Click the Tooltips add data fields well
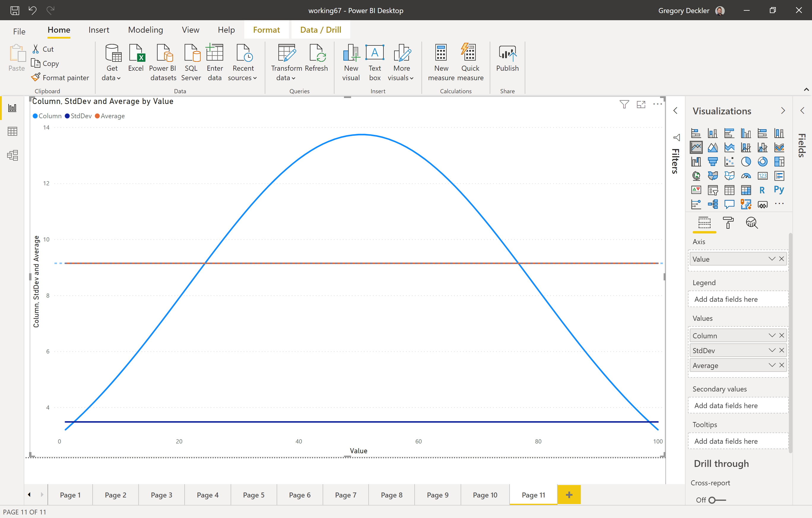Image resolution: width=812 pixels, height=518 pixels. point(738,441)
